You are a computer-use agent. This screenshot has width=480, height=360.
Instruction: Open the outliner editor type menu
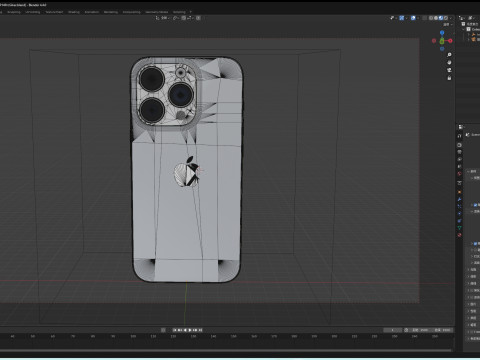pos(462,18)
